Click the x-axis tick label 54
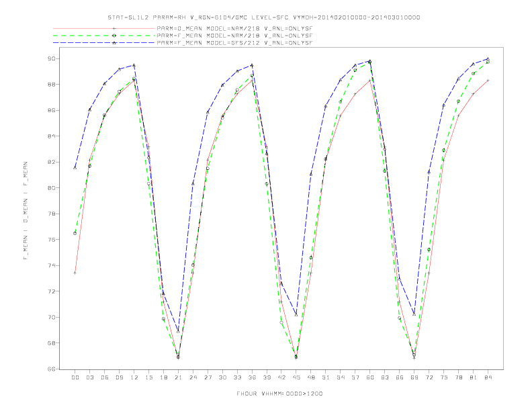Viewport: 532px width, 411px height. pyautogui.click(x=341, y=377)
